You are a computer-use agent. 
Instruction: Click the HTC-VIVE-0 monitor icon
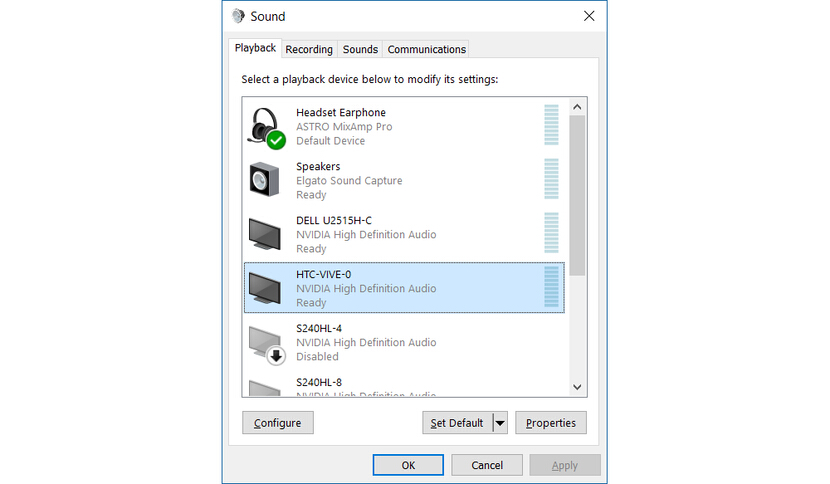265,288
